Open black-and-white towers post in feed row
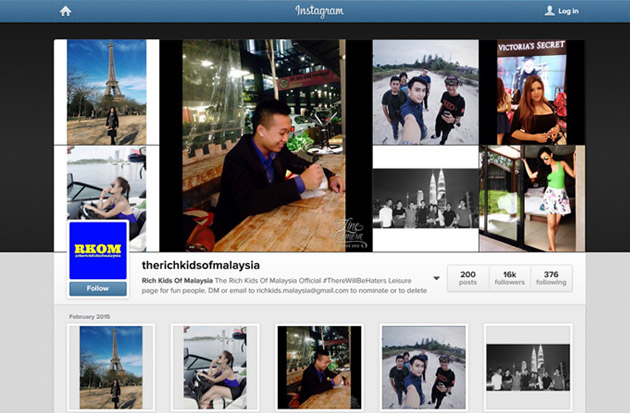 point(527,367)
